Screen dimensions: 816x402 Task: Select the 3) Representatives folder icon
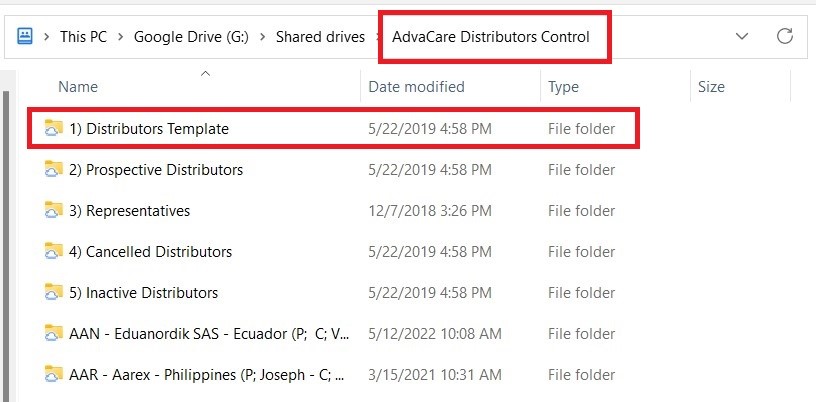54,210
